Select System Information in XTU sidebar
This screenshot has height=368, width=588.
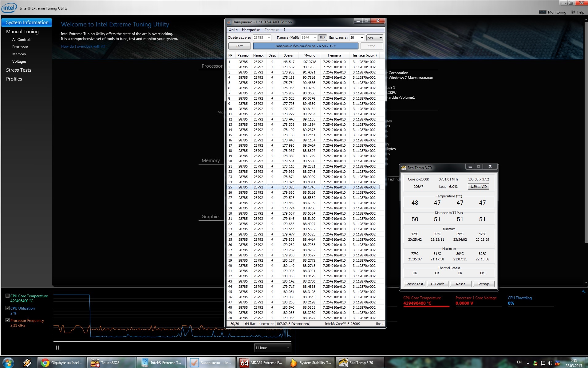(27, 22)
